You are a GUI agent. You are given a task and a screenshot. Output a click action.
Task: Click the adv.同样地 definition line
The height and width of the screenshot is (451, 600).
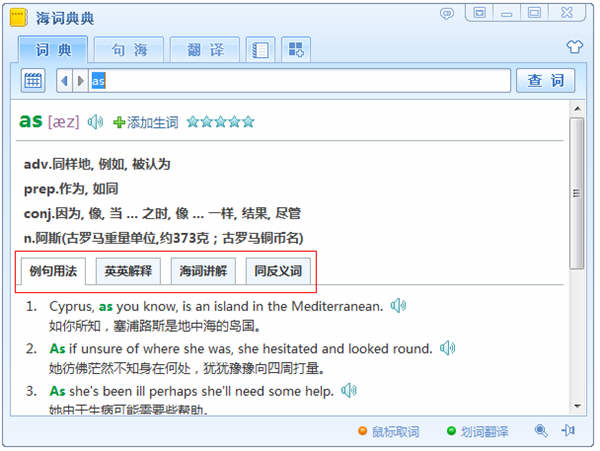(x=97, y=164)
